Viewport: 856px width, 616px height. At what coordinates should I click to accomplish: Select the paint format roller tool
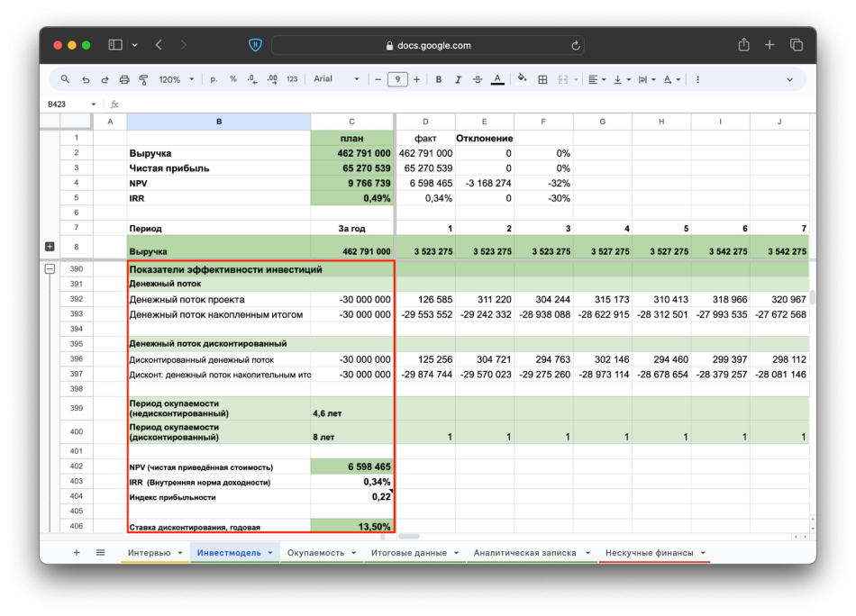[x=143, y=79]
